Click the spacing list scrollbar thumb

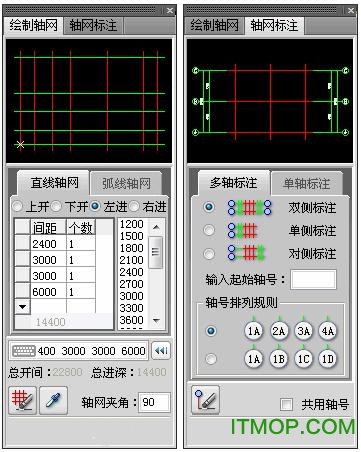[x=156, y=252]
